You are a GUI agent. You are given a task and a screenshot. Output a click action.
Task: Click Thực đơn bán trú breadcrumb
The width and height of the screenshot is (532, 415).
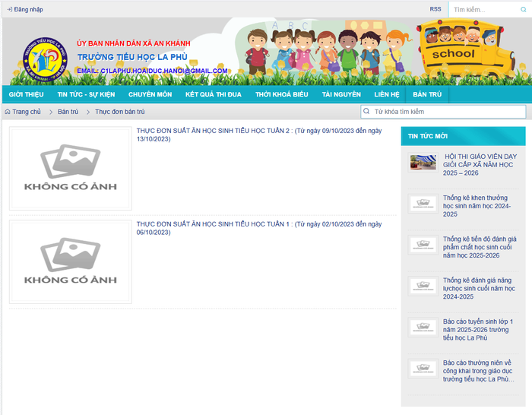click(x=120, y=112)
